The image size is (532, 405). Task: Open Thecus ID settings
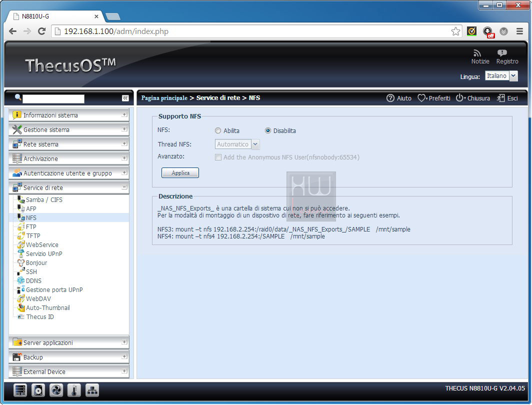tap(40, 317)
